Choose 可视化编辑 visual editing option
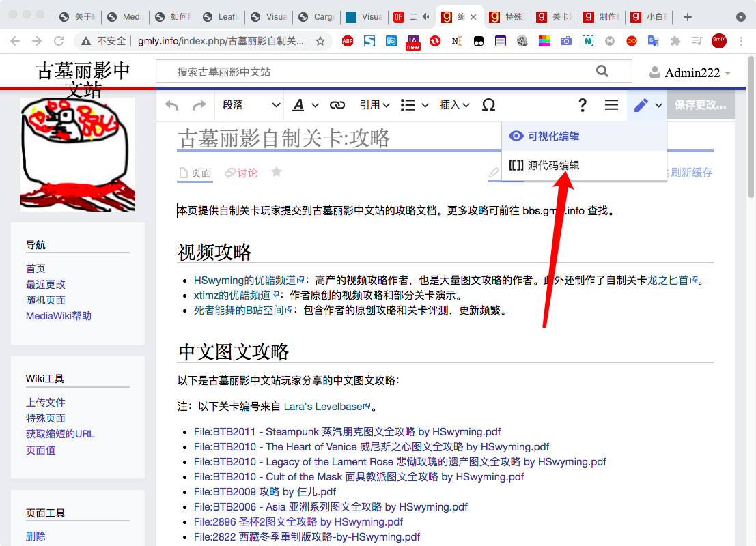This screenshot has height=546, width=756. tap(553, 136)
